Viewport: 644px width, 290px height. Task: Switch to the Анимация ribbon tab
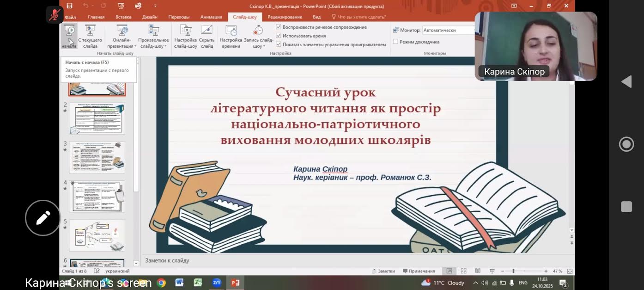(211, 17)
